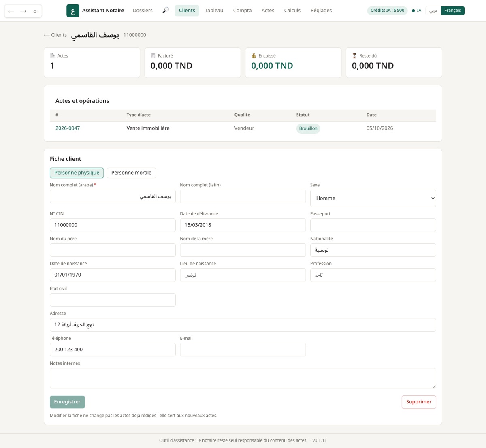This screenshot has height=448, width=486.
Task: Click the Type d'acte column header
Action: tap(139, 115)
